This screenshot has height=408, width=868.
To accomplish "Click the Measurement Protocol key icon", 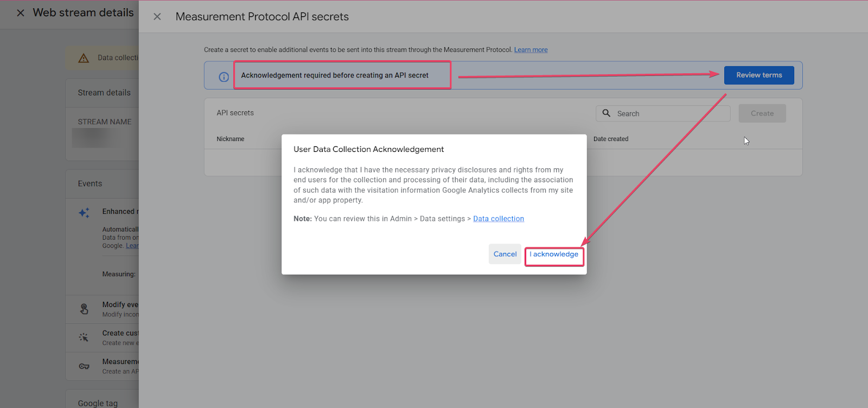I will [x=84, y=366].
